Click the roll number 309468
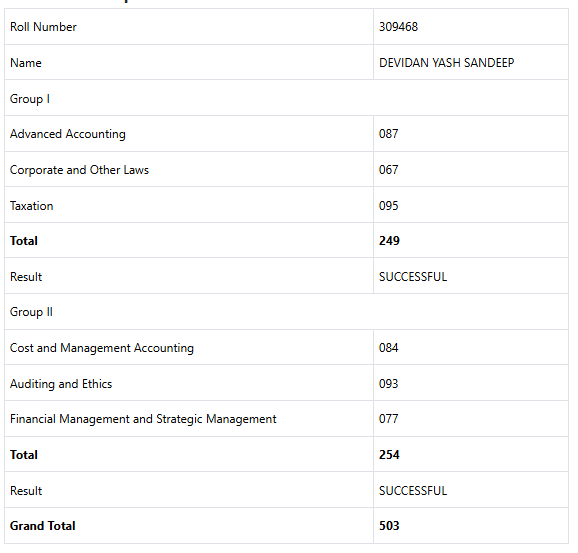The height and width of the screenshot is (553, 578). tap(398, 27)
